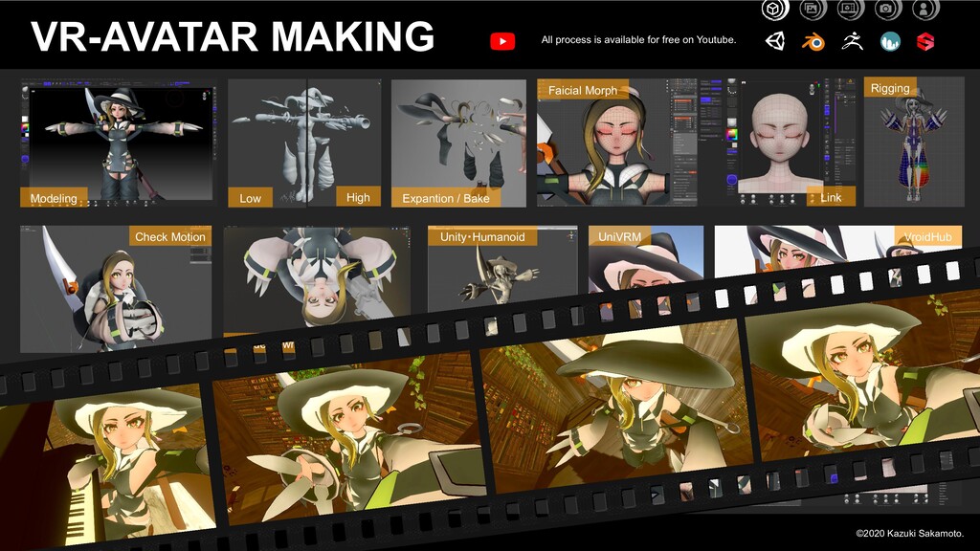Select the "Unity·Humanoid" label
This screenshot has width=980, height=551.
482,237
